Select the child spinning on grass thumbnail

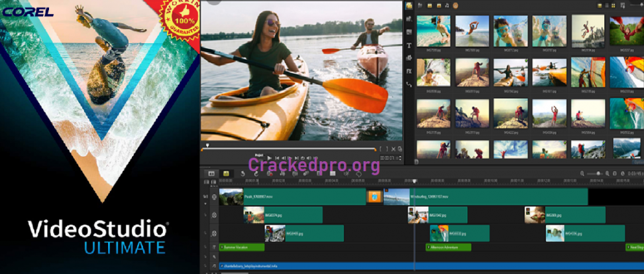point(627,31)
